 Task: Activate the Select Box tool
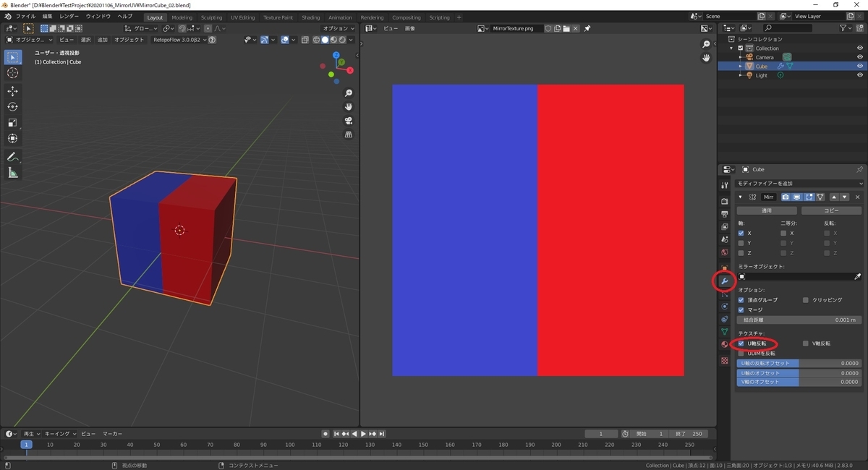click(x=13, y=57)
